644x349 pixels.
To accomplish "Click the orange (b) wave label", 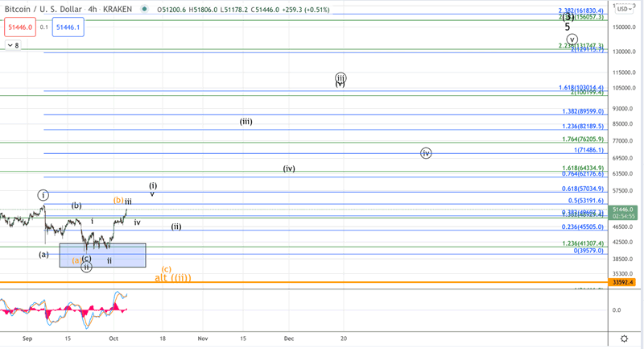I will point(118,199).
